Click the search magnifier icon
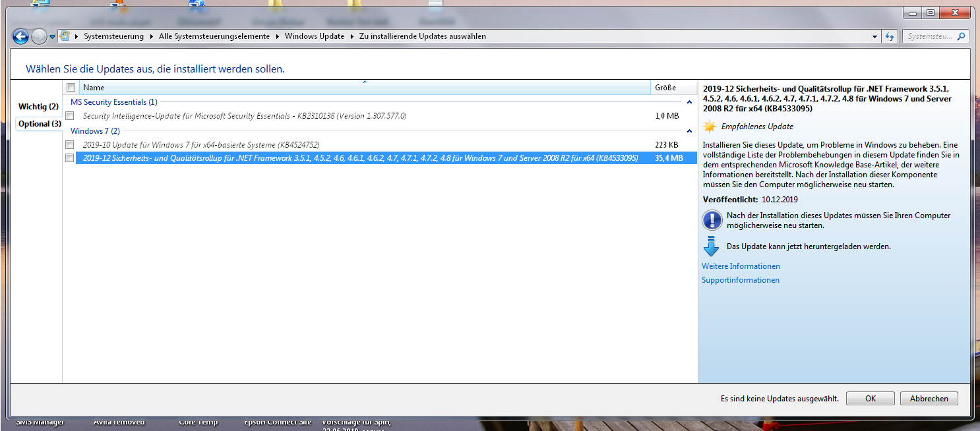The height and width of the screenshot is (431, 980). click(962, 36)
